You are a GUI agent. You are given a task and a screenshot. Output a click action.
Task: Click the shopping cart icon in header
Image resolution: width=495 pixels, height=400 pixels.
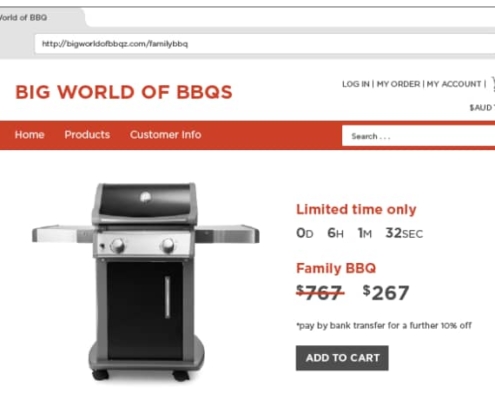(493, 84)
